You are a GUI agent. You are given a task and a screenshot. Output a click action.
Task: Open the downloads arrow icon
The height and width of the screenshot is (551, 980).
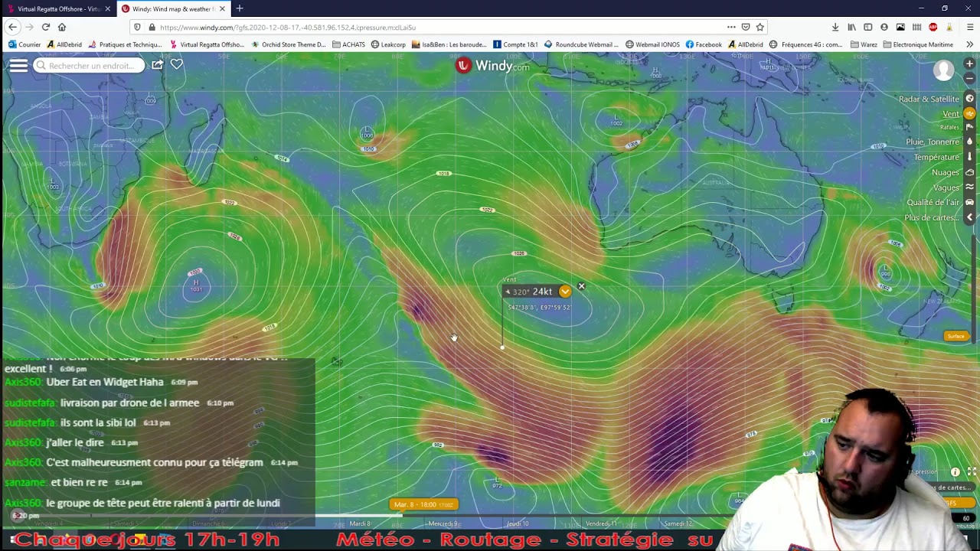point(835,27)
